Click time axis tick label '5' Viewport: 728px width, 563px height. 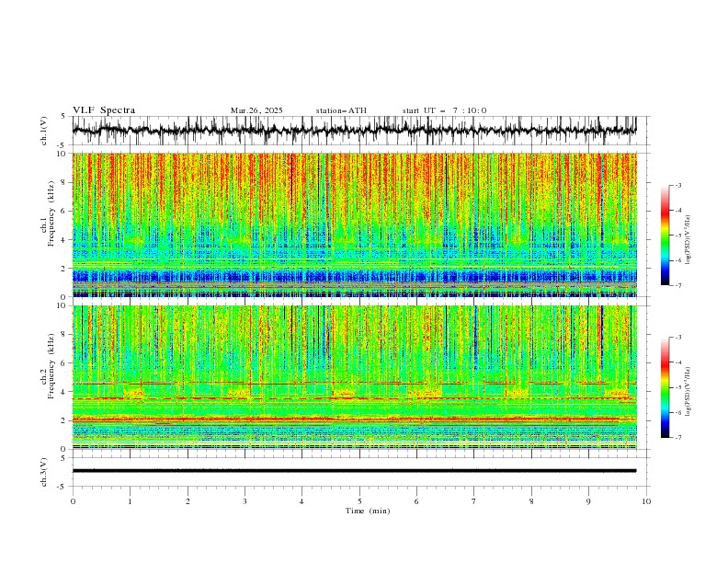click(x=359, y=501)
